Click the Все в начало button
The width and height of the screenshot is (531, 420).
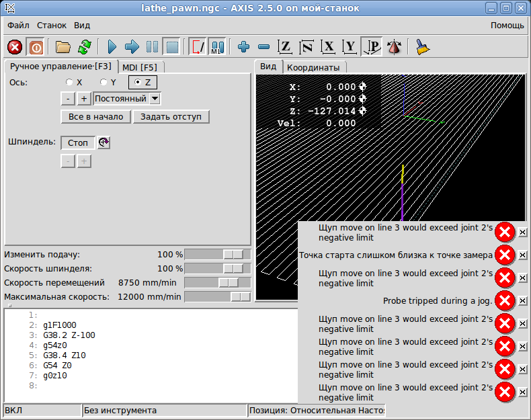96,117
